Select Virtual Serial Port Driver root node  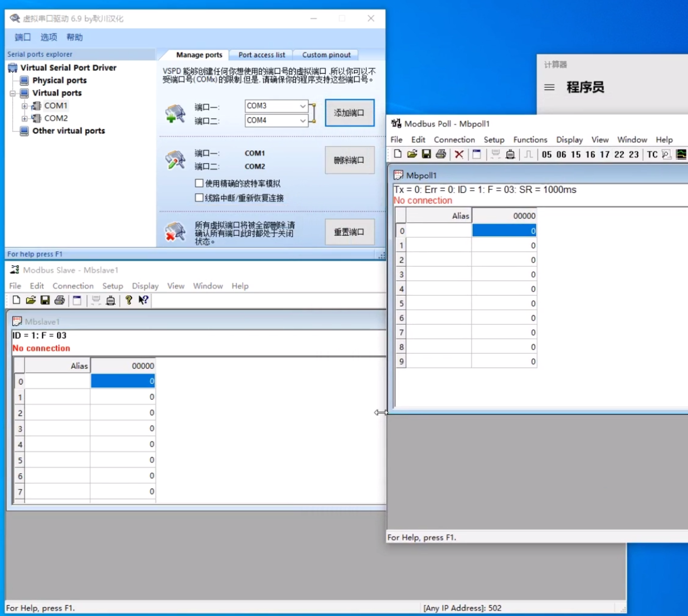tap(68, 68)
